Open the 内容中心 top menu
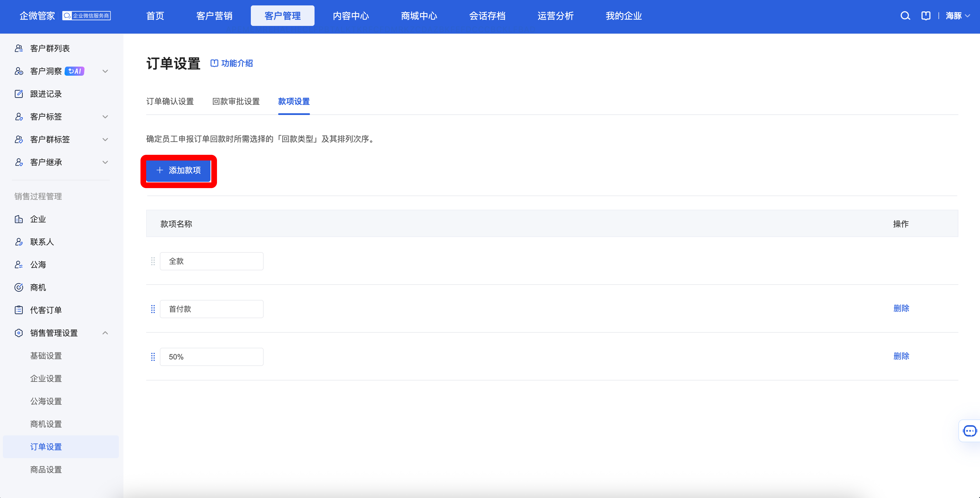Screen dimensions: 980x498 click(x=351, y=16)
